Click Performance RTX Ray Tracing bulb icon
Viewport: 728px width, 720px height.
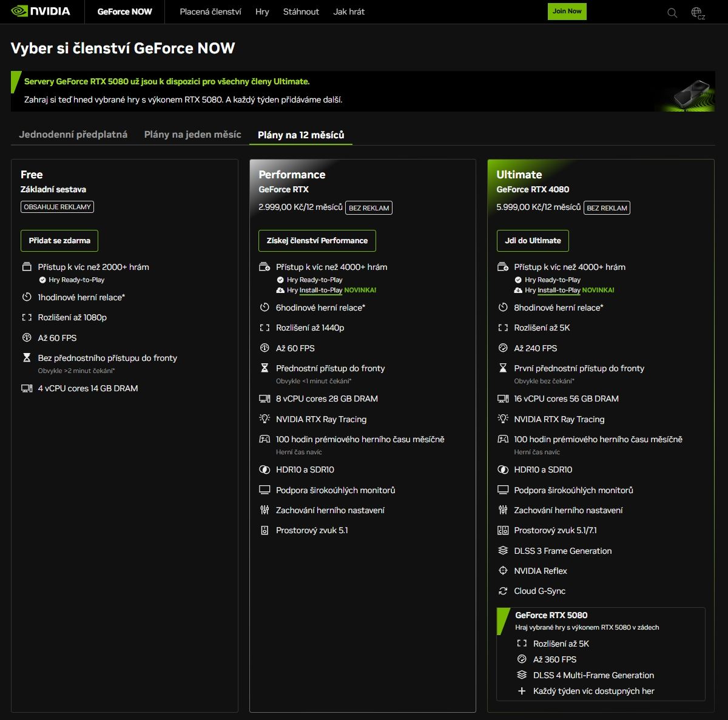click(x=265, y=419)
